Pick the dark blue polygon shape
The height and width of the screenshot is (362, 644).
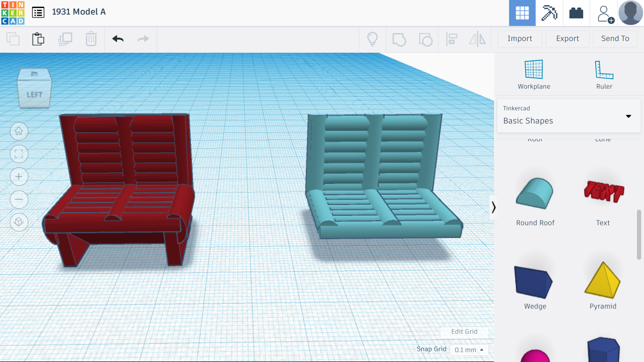point(603,349)
